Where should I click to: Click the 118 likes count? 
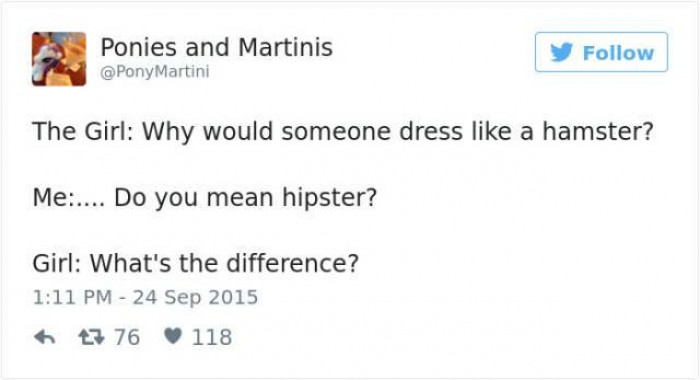point(212,337)
